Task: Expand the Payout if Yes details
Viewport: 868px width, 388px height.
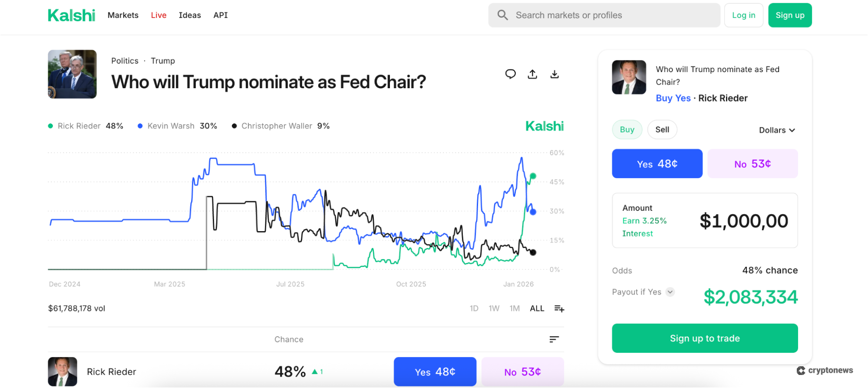Action: [670, 292]
